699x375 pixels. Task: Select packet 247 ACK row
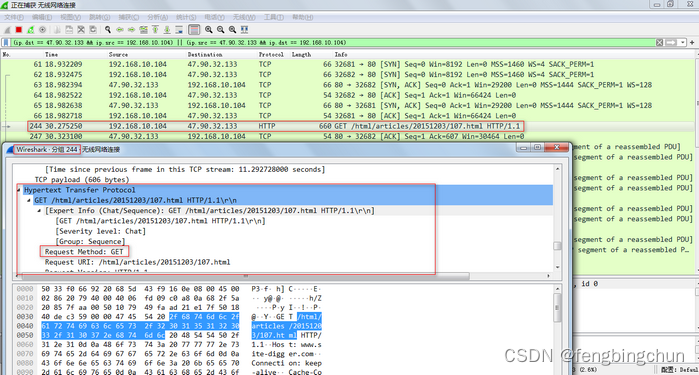(348, 136)
